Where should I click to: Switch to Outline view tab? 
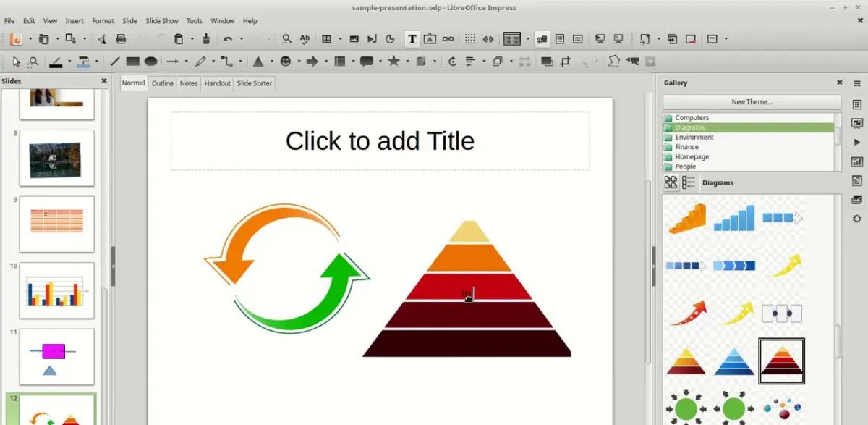pos(162,83)
